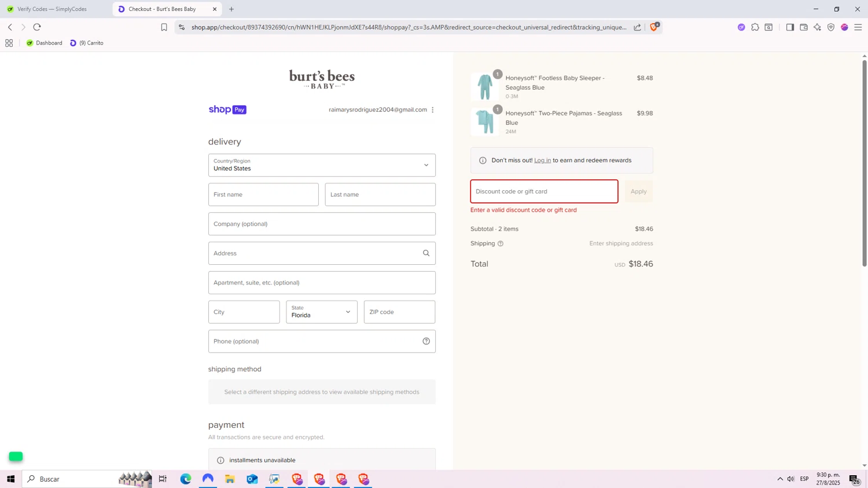The height and width of the screenshot is (488, 868).
Task: Click the $18.46 total amount
Action: coord(641,264)
